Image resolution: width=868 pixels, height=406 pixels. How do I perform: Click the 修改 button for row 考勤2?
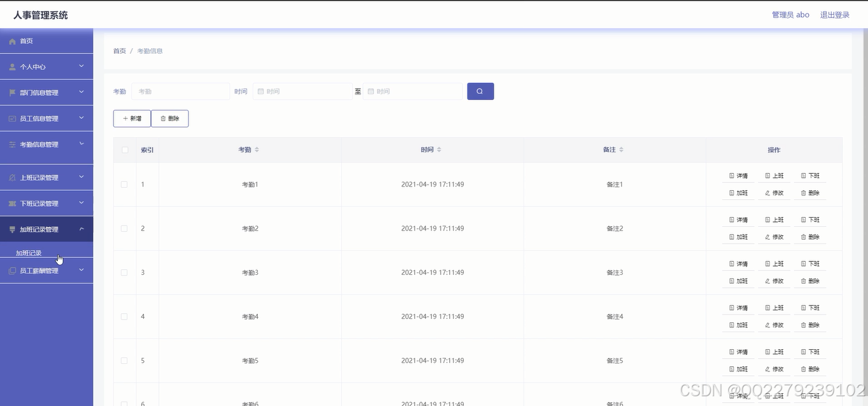click(x=774, y=237)
